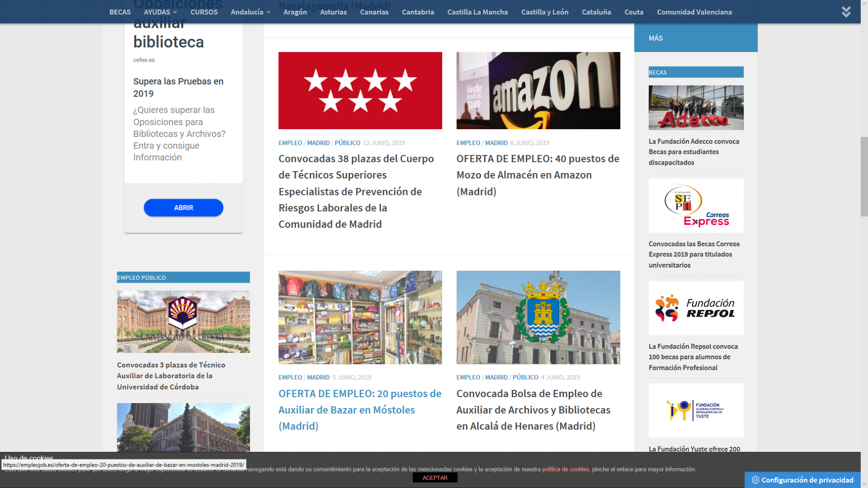Open the Andalucía dropdown menu

250,12
